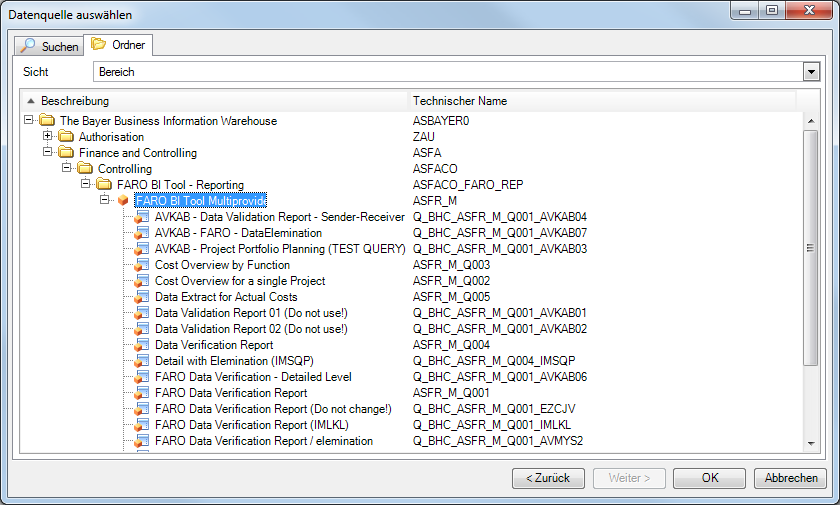Click technical name ASFR_M_Q002
This screenshot has height=505, width=840.
(x=451, y=281)
